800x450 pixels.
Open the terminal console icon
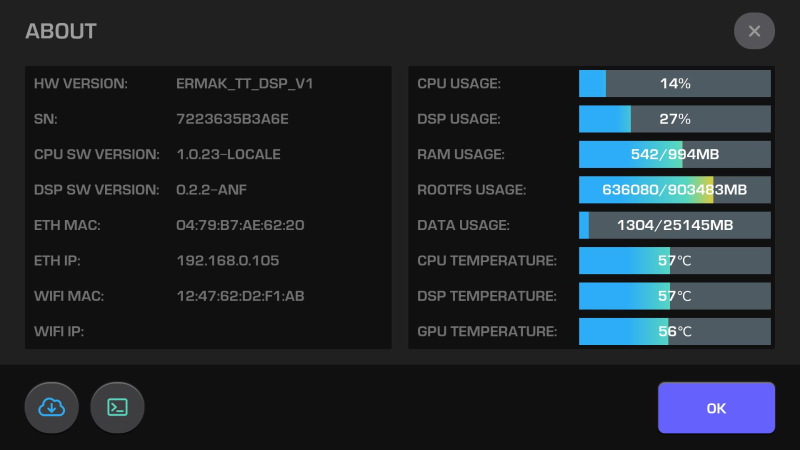click(x=117, y=407)
